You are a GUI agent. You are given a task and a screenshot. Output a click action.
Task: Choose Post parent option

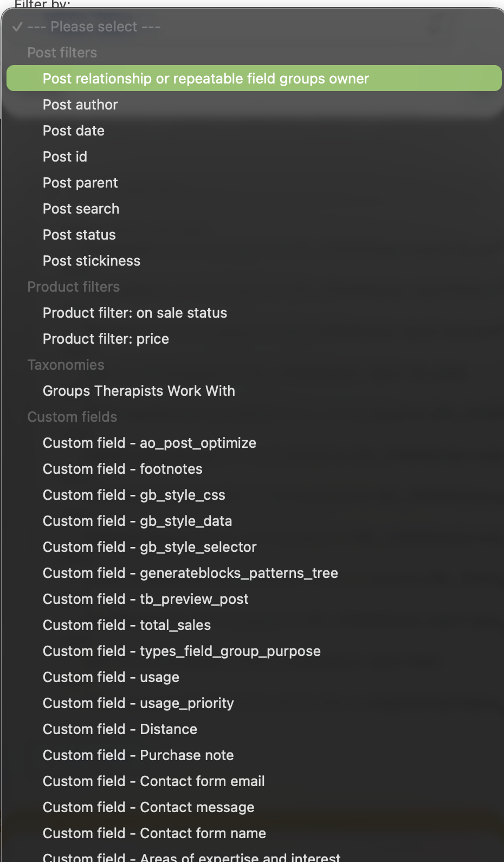point(80,183)
